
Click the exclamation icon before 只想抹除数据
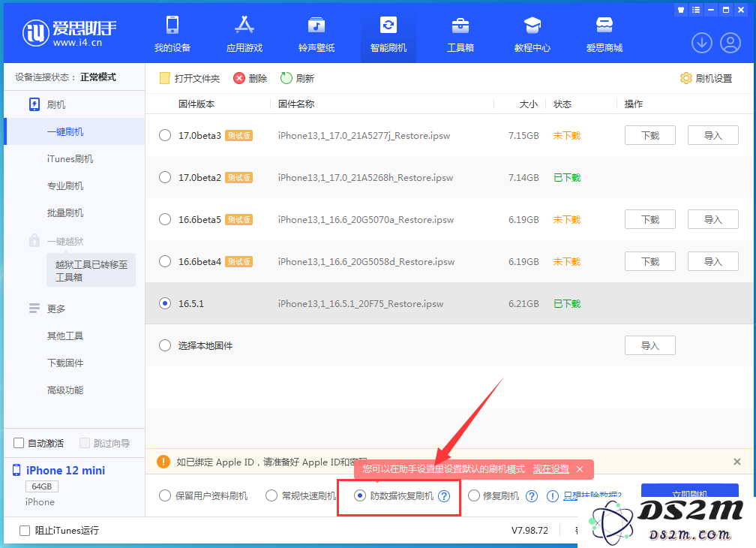coord(553,496)
